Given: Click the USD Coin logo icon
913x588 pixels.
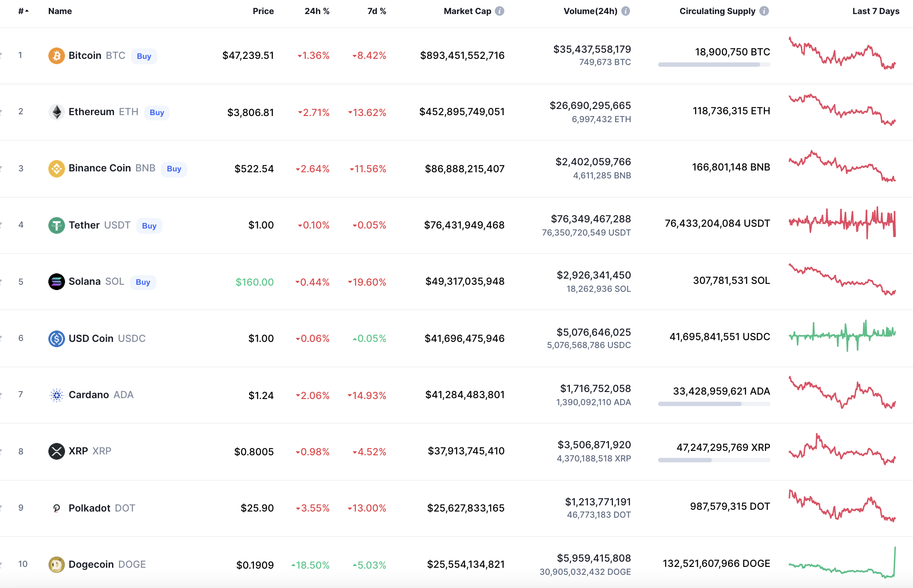Looking at the screenshot, I should 56,338.
